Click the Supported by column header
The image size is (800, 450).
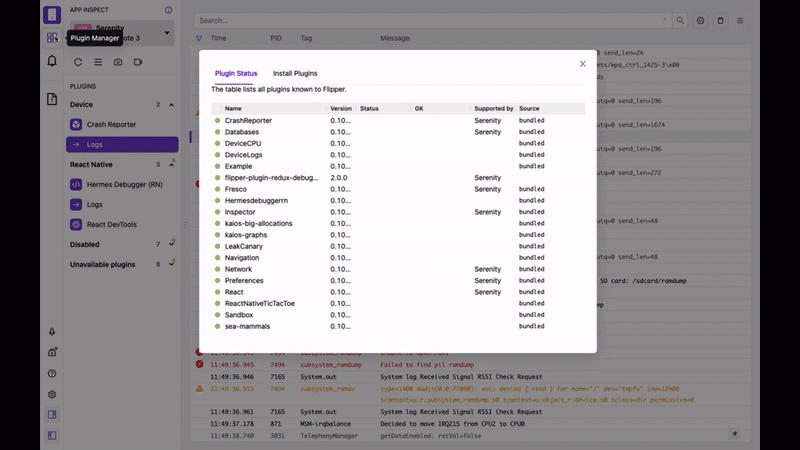click(493, 109)
